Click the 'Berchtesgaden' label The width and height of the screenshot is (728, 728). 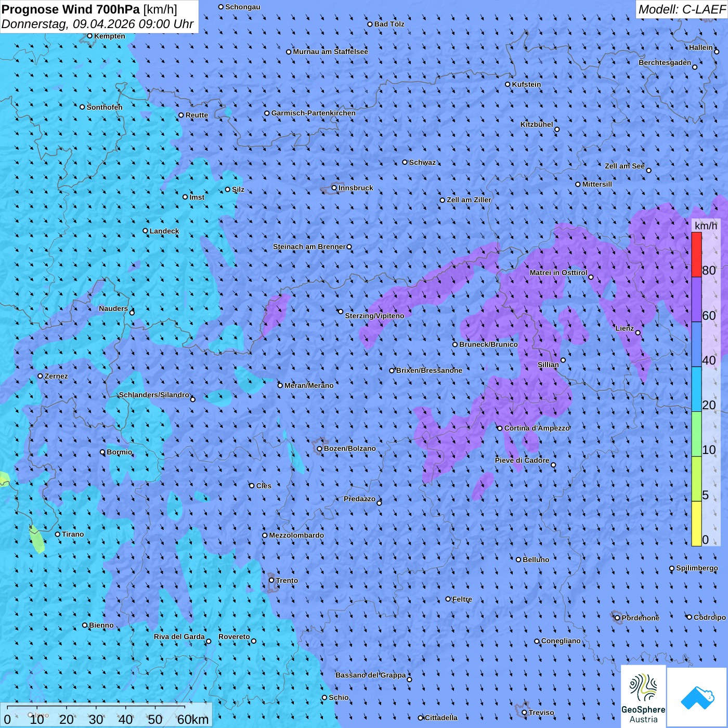665,62
